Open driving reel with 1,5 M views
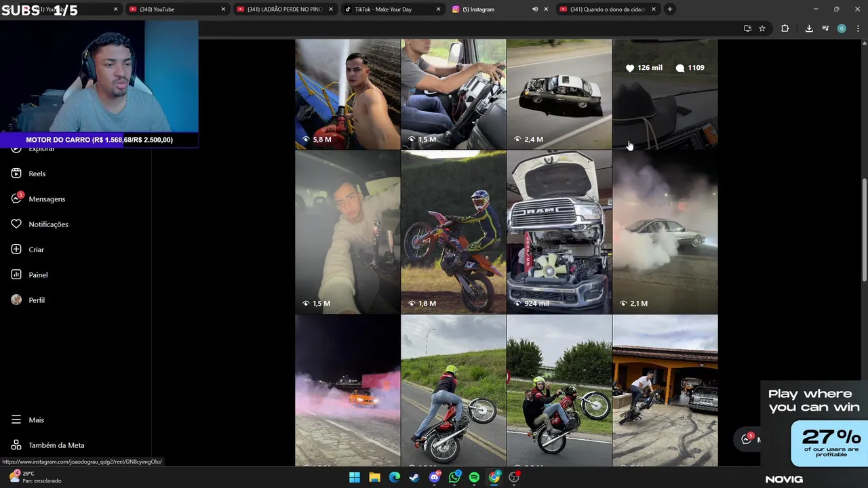 [x=454, y=94]
